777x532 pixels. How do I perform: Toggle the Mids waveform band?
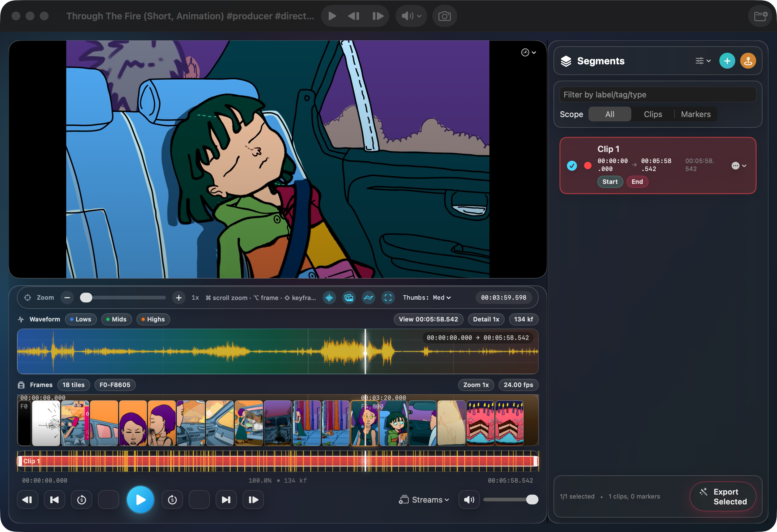click(116, 319)
